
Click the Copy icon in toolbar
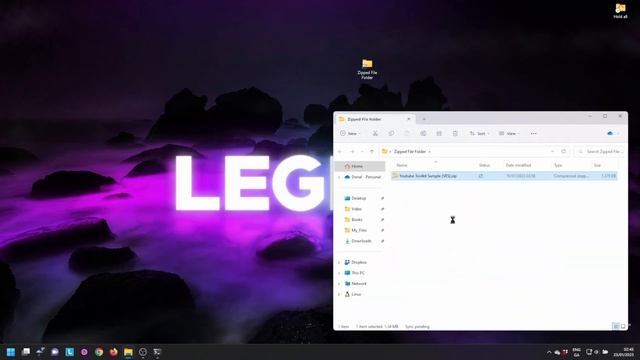(391, 133)
